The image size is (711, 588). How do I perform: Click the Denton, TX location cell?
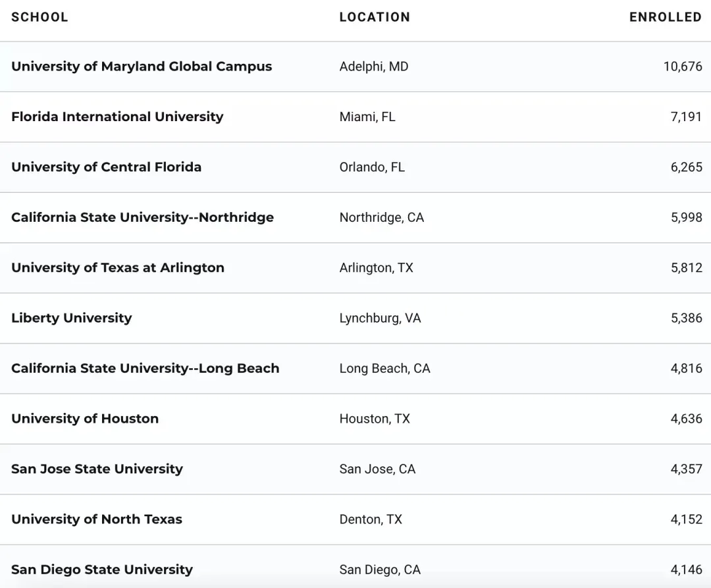[x=371, y=520]
